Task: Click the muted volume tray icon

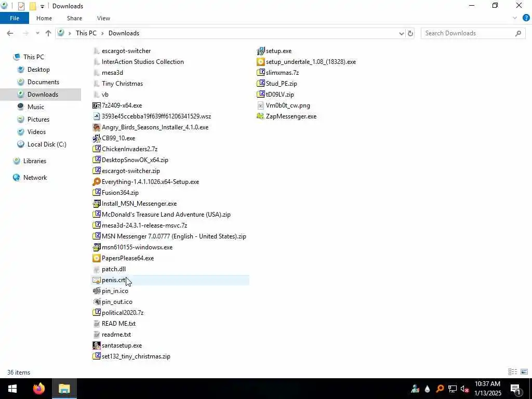Action: coord(464,389)
